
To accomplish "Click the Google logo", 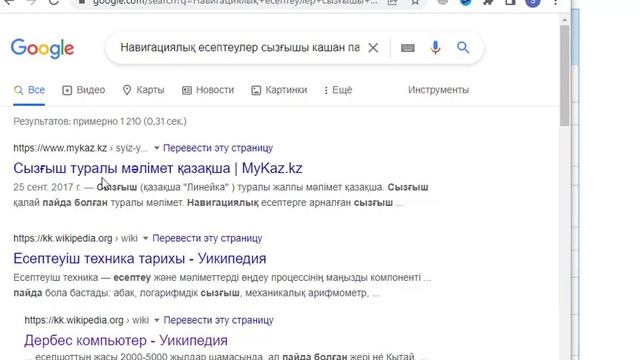I will pos(42,49).
